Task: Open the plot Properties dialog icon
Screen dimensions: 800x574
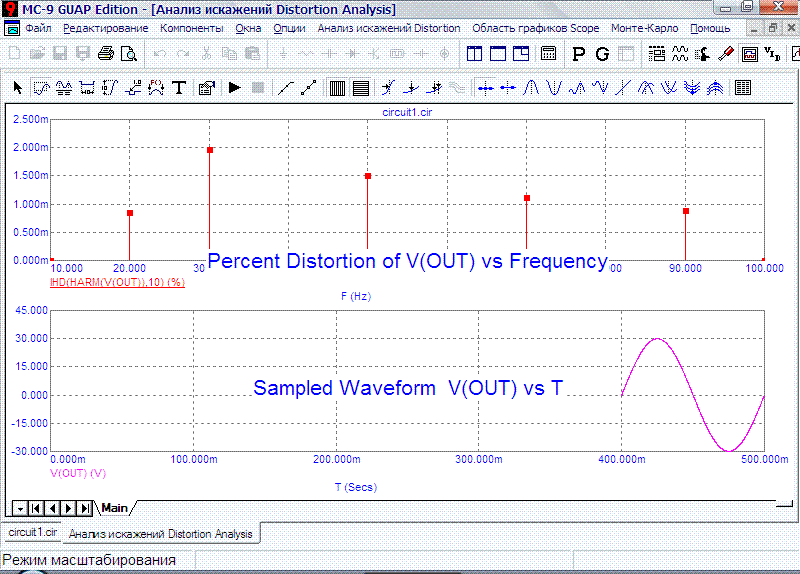Action: tap(206, 88)
